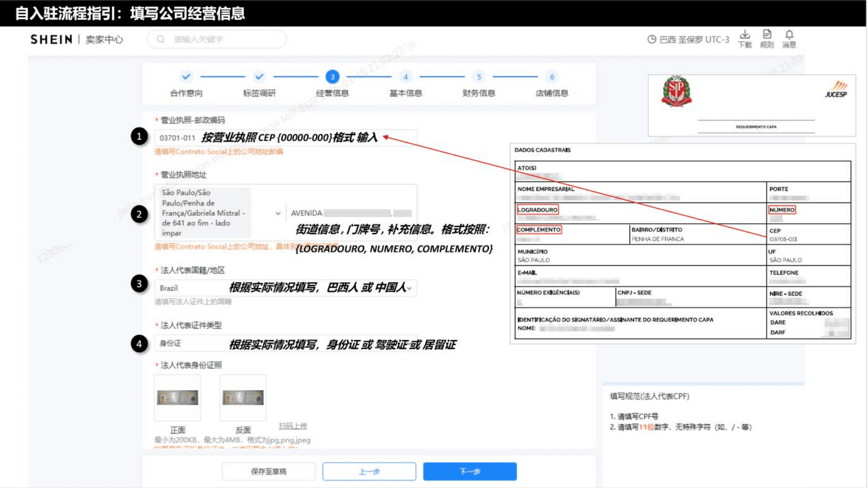The height and width of the screenshot is (488, 868).
Task: Click the postal code field 03701-011
Action: click(x=285, y=138)
